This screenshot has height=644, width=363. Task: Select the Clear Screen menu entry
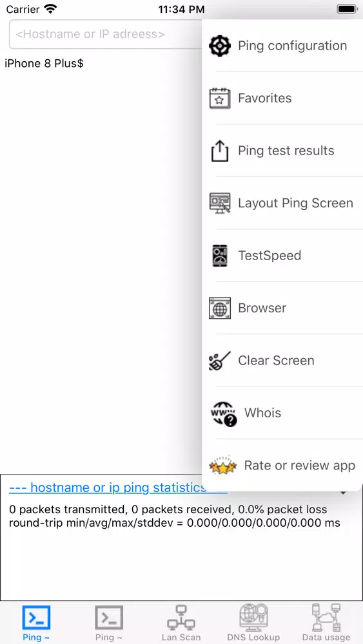click(282, 361)
